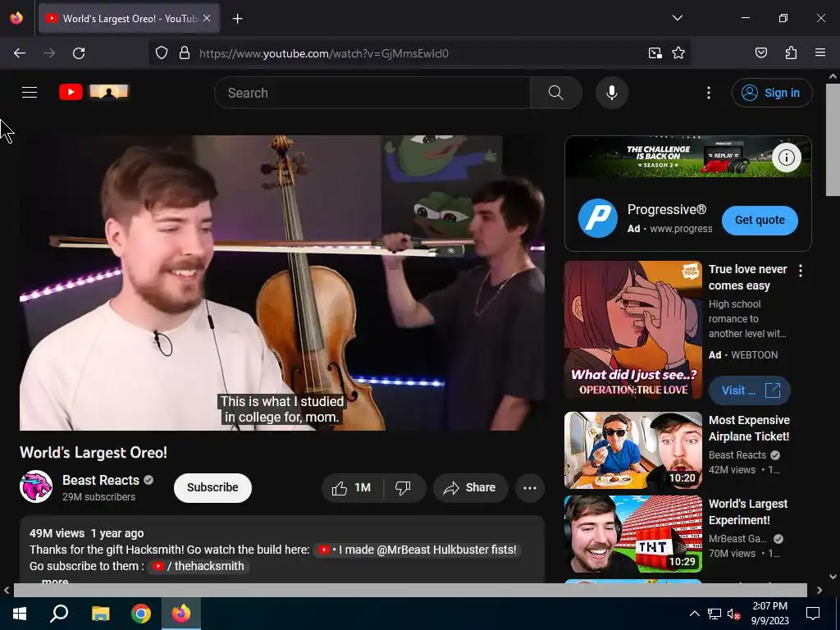840x630 pixels.
Task: Close the World's Largest Oreo tab
Action: click(207, 18)
